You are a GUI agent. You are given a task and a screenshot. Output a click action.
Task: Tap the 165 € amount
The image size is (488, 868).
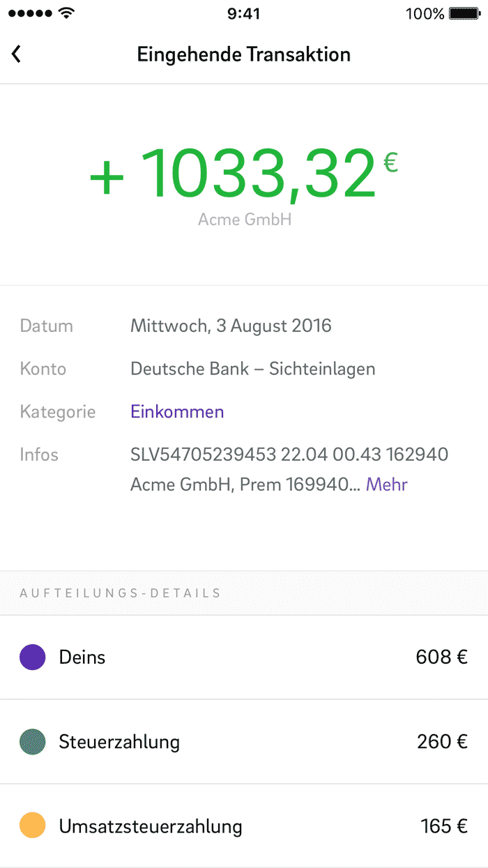(444, 826)
